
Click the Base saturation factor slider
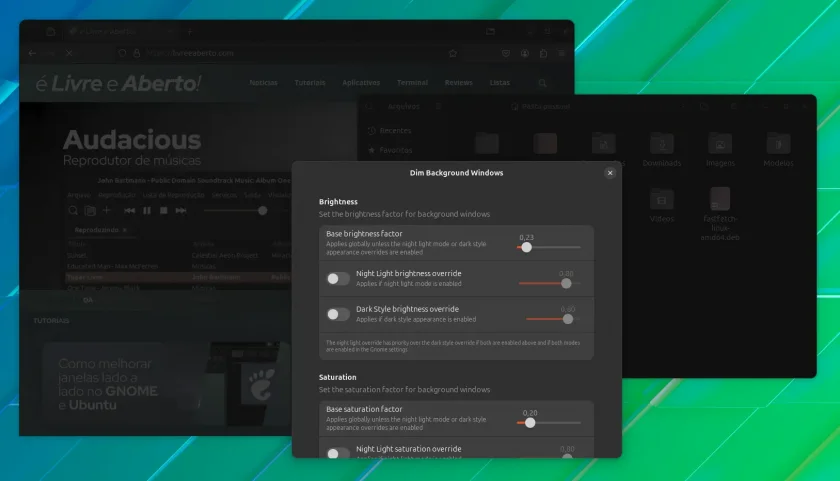click(549, 423)
